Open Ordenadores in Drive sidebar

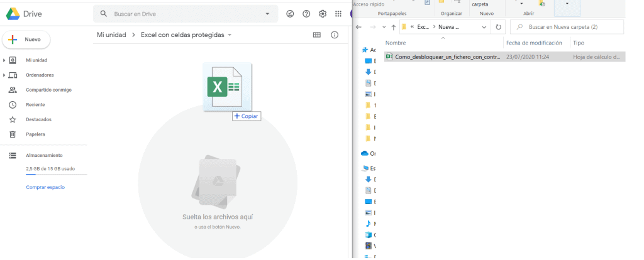click(x=40, y=75)
